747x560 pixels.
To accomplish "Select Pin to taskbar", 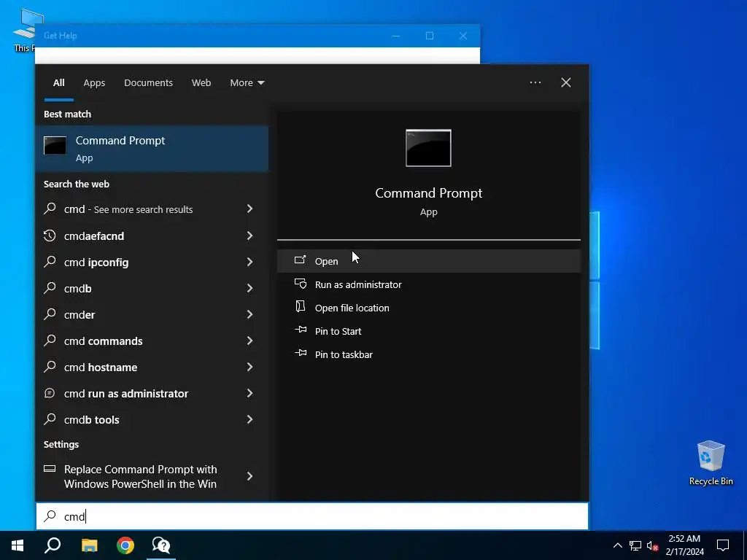I will tap(429, 354).
